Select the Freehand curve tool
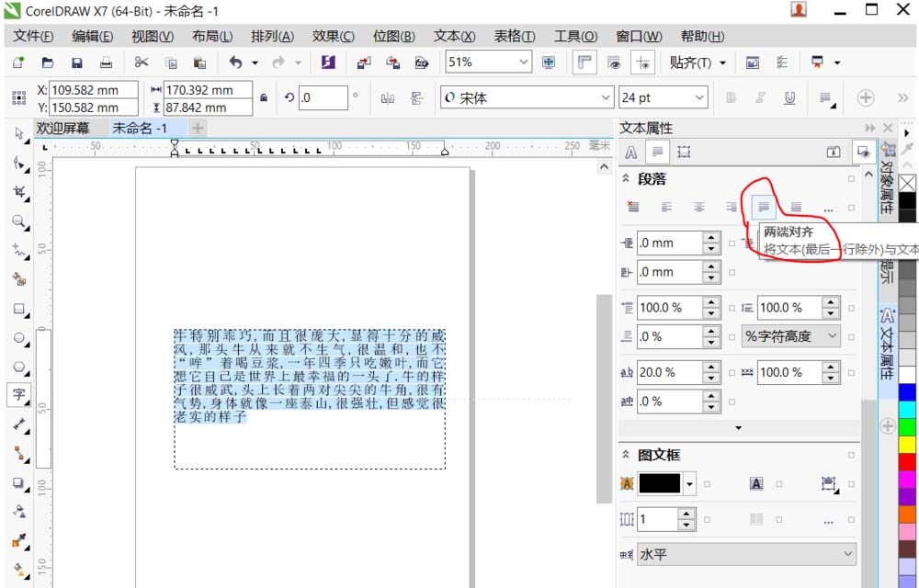This screenshot has height=588, width=919. [x=19, y=251]
